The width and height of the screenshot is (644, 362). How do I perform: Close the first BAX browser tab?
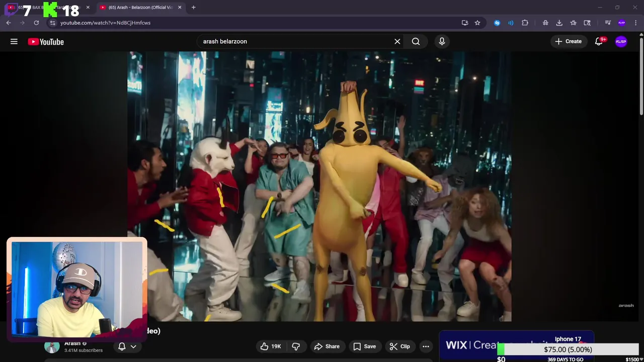tap(88, 8)
